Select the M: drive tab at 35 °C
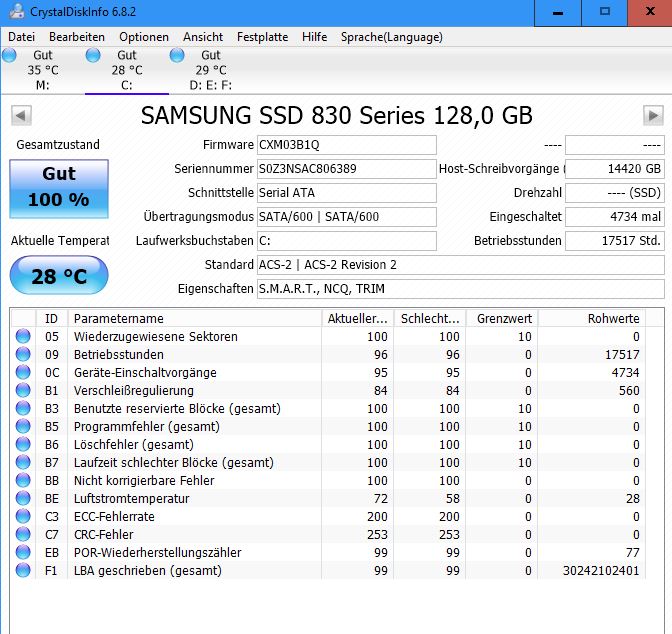This screenshot has width=672, height=634. (43, 70)
